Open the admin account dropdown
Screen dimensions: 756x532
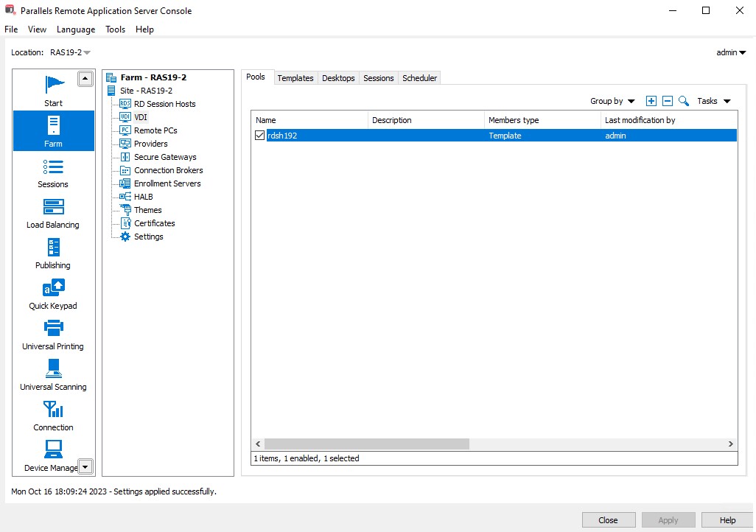[x=731, y=52]
